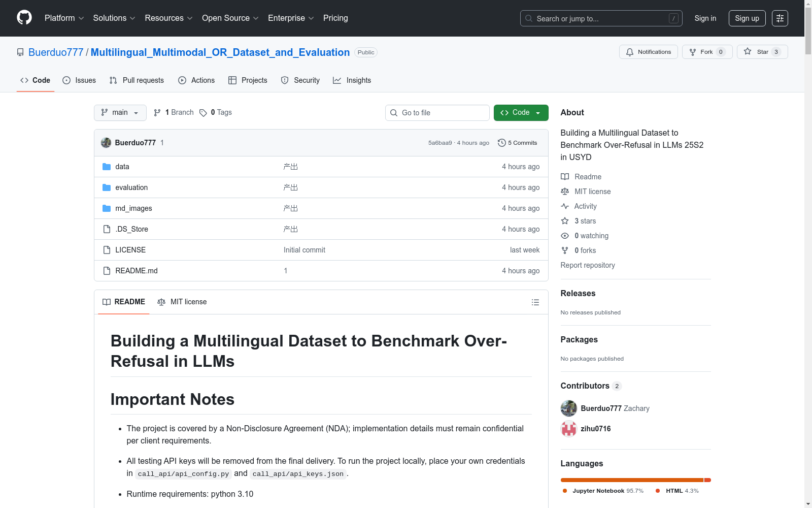
Task: Click the Buerduo777 commit author avatar
Action: tap(106, 143)
